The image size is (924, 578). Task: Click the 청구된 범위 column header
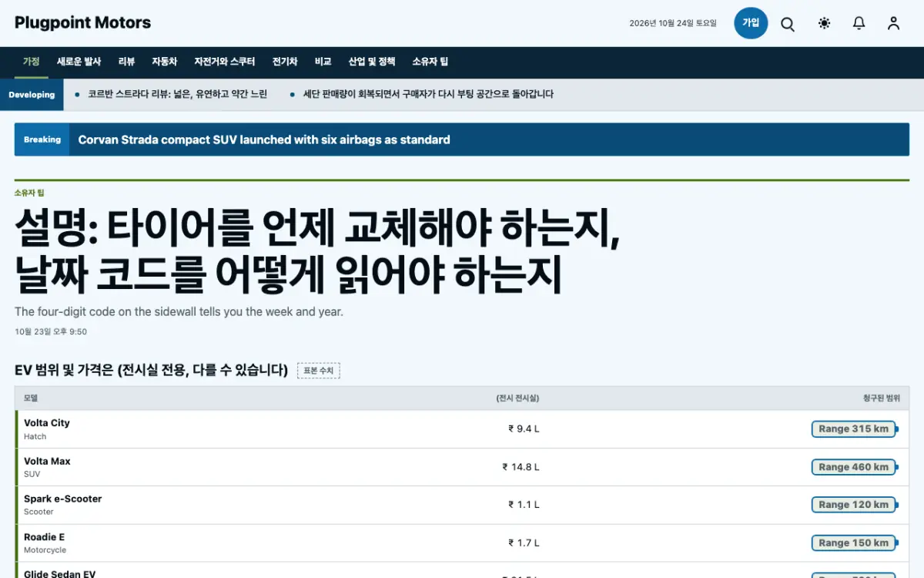coord(882,398)
